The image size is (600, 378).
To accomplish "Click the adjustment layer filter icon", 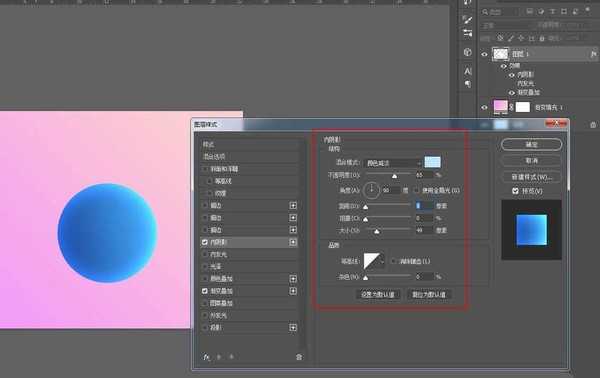I will tap(541, 11).
